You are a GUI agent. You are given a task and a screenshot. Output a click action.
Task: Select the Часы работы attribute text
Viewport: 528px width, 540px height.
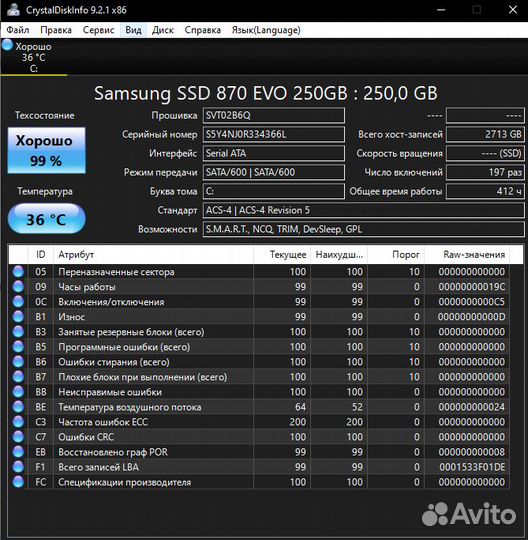tap(87, 287)
